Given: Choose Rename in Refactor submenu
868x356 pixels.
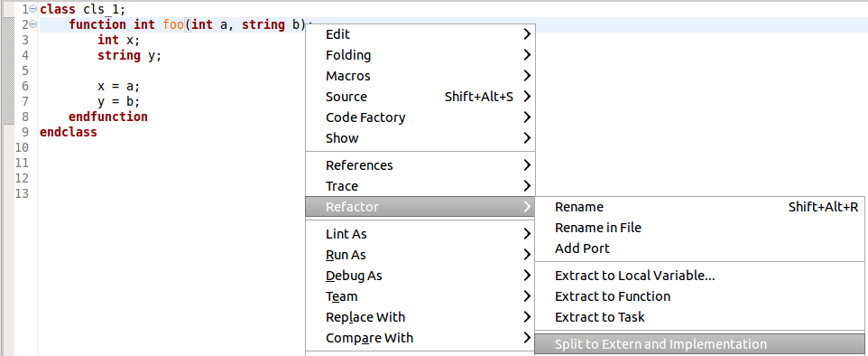Looking at the screenshot, I should click(x=699, y=207).
